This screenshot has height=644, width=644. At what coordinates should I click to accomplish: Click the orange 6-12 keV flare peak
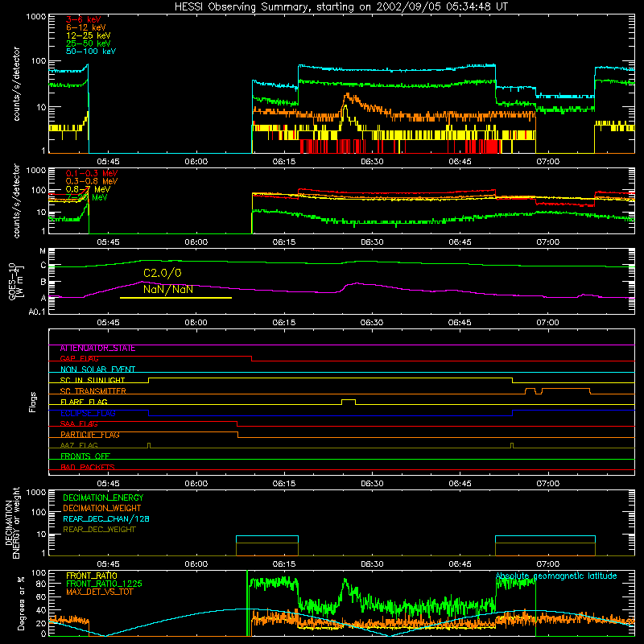[x=349, y=95]
